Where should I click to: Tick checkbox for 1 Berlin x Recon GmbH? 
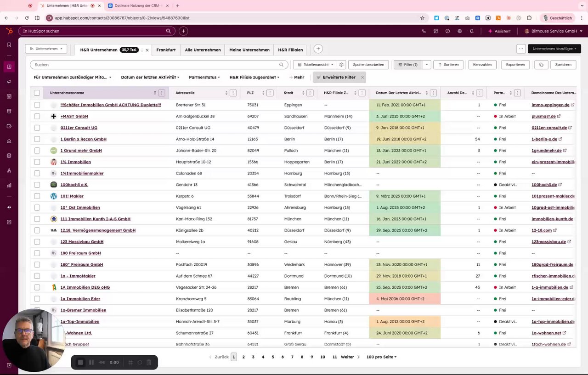click(x=37, y=139)
